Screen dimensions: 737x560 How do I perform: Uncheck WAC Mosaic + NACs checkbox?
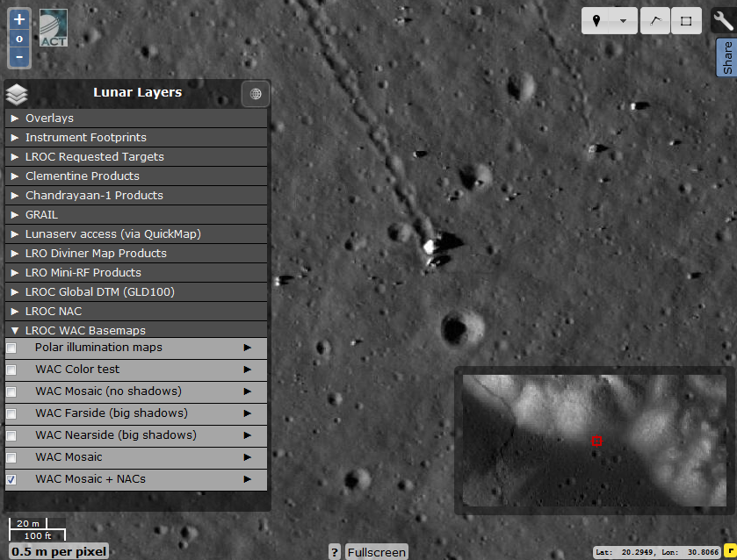click(11, 479)
